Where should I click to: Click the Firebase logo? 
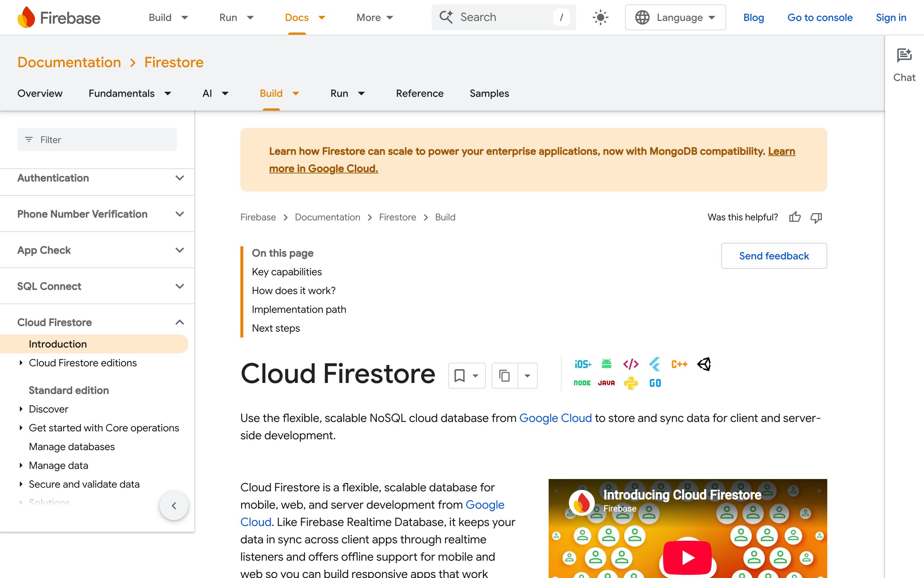(59, 18)
